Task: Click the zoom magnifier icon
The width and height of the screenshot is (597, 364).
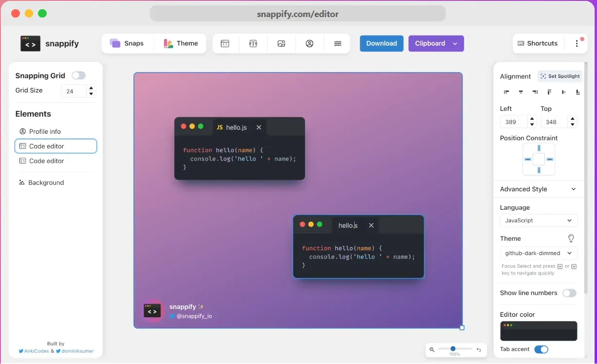Action: (432, 349)
